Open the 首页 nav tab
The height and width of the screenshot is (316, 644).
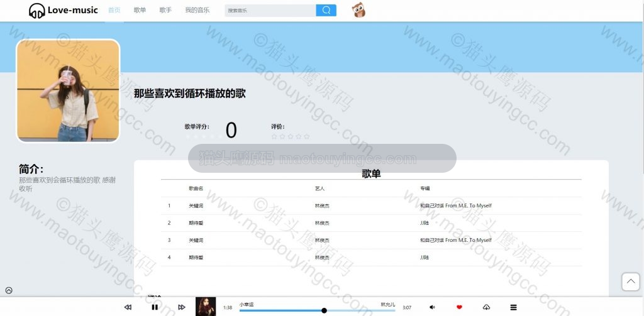(114, 10)
